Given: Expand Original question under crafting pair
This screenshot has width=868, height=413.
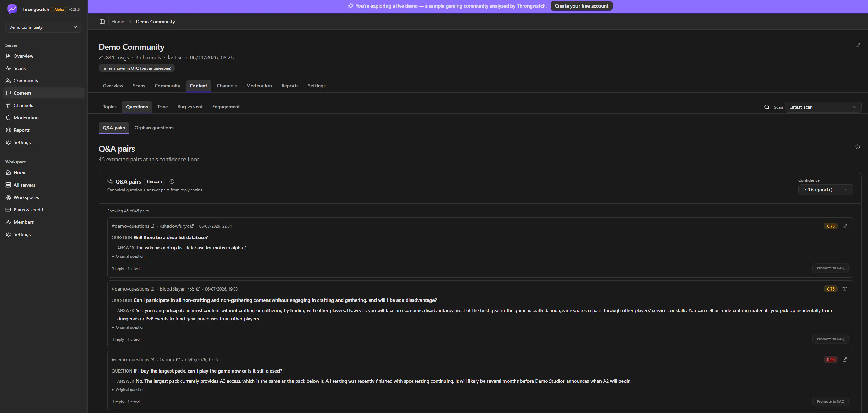Looking at the screenshot, I should (128, 327).
